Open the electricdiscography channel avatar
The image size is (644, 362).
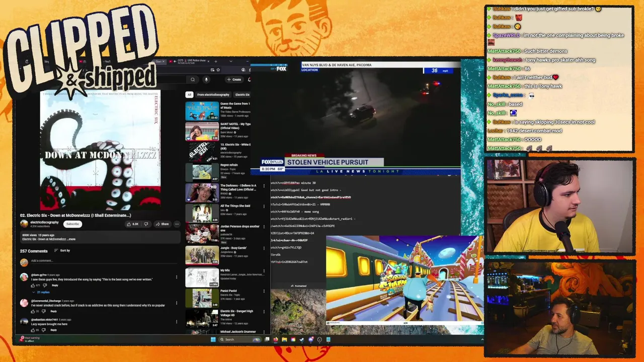coord(24,223)
